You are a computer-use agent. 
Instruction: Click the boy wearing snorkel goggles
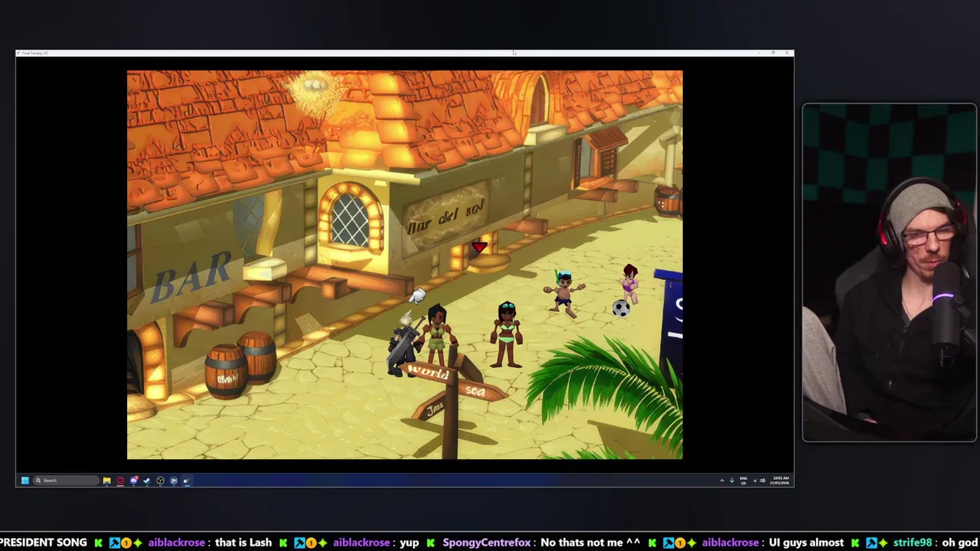(564, 293)
